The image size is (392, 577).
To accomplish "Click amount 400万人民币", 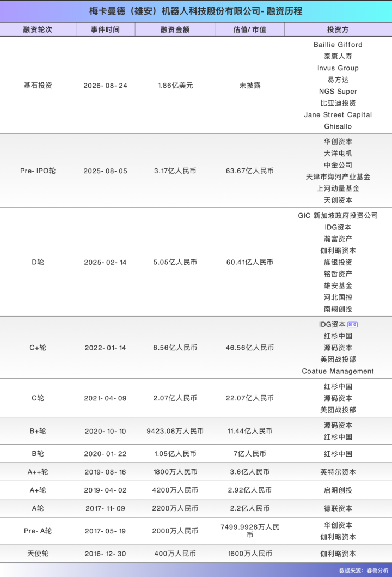I will click(175, 554).
